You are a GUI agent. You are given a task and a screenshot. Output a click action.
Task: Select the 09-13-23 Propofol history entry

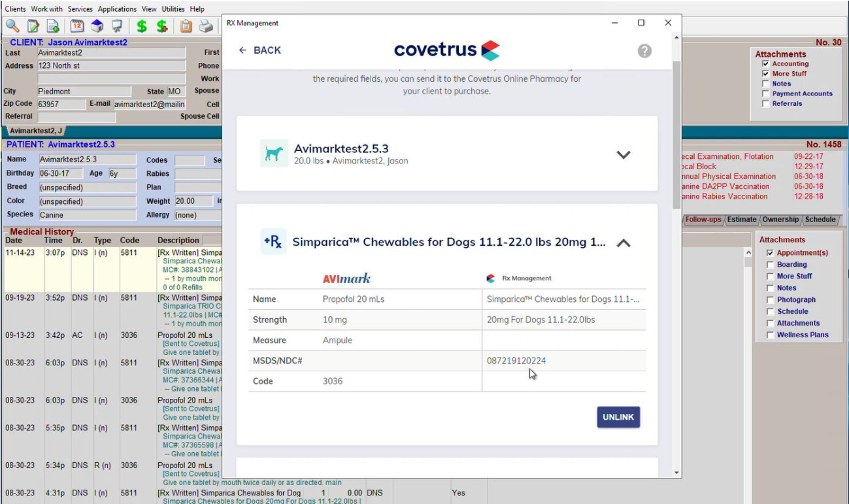pos(112,344)
